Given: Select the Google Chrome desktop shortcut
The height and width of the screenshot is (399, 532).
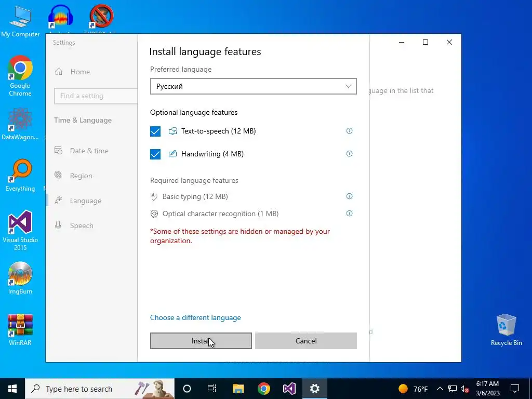Looking at the screenshot, I should point(20,76).
